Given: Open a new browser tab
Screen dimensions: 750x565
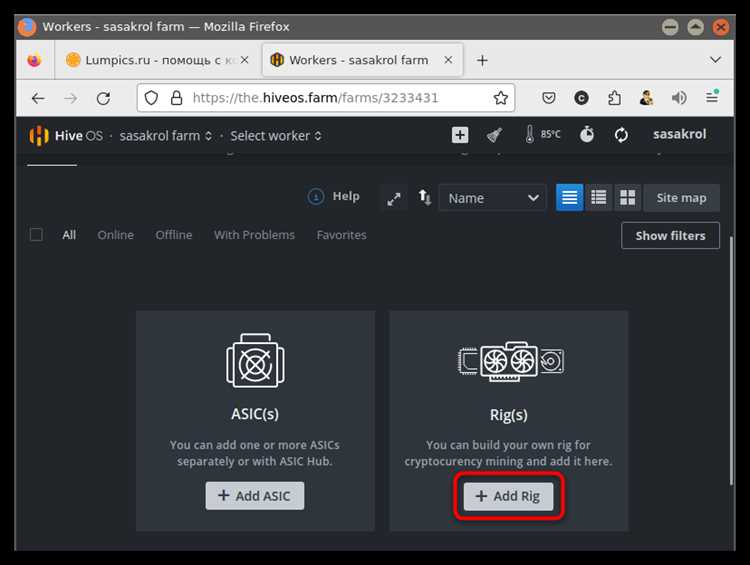Looking at the screenshot, I should tap(482, 60).
